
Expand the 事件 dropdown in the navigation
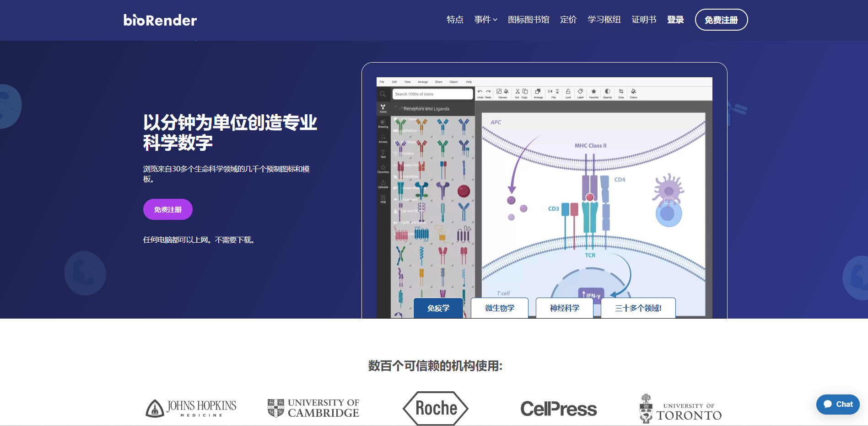[485, 20]
